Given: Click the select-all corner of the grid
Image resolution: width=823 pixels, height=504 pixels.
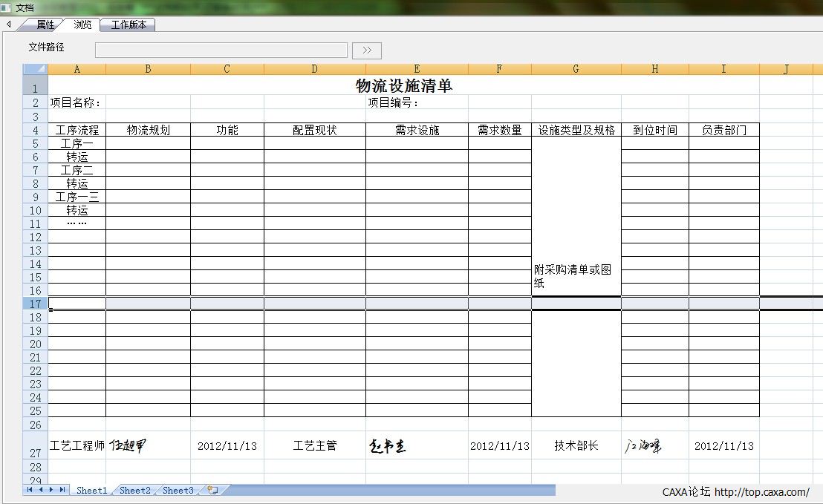Looking at the screenshot, I should click(x=35, y=69).
